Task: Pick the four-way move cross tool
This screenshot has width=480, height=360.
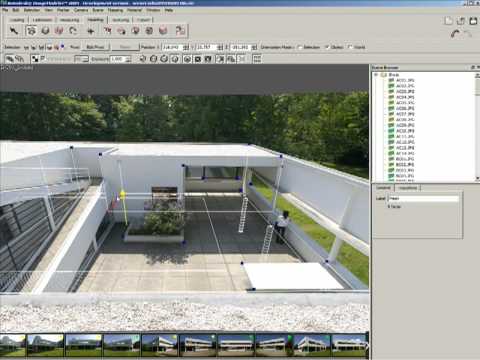Action: pyautogui.click(x=91, y=31)
